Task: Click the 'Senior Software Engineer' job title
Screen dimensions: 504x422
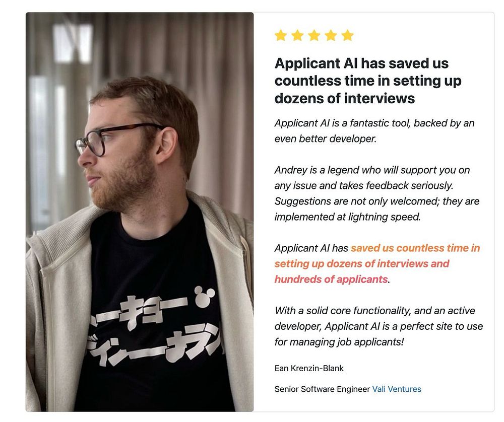Action: pyautogui.click(x=322, y=389)
